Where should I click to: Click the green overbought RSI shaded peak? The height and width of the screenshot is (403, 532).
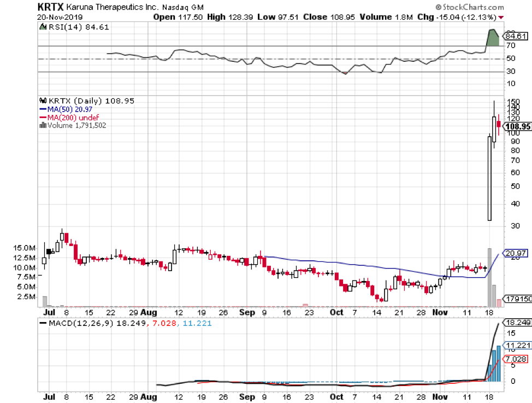click(493, 37)
